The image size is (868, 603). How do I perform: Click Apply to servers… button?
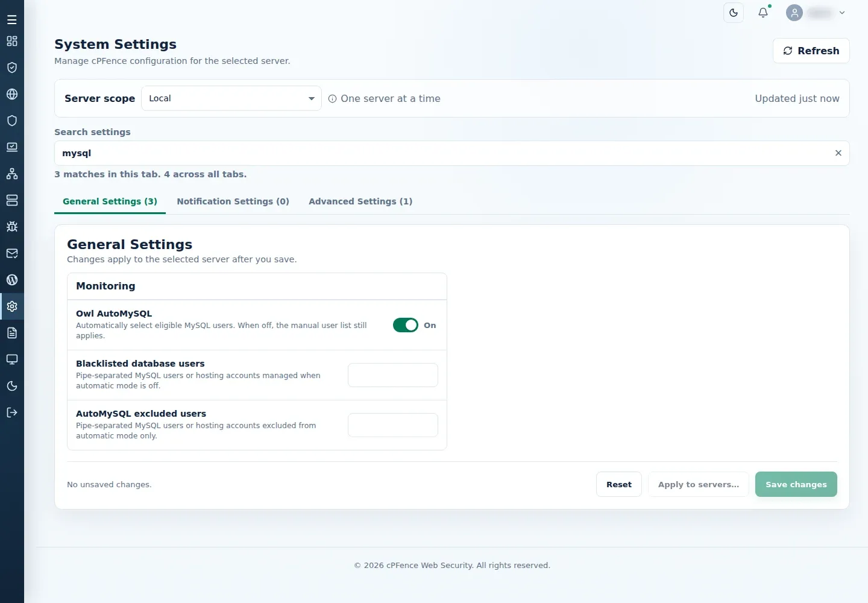tap(699, 484)
